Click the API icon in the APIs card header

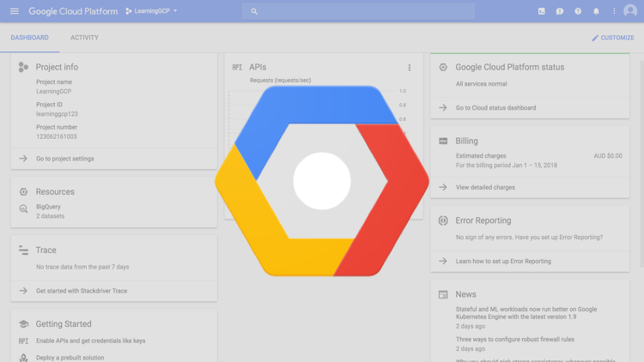(x=237, y=67)
